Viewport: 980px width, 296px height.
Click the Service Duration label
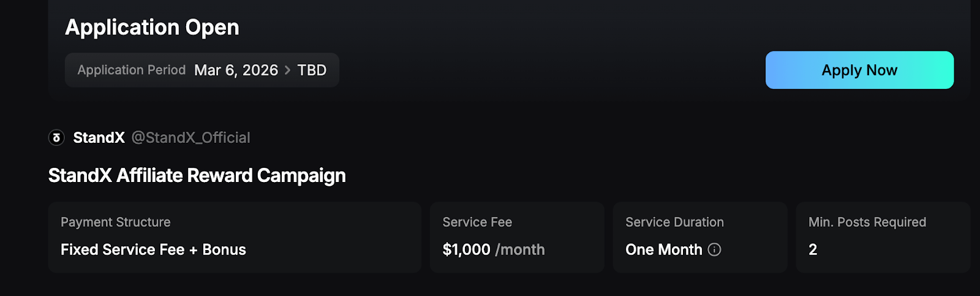[674, 222]
